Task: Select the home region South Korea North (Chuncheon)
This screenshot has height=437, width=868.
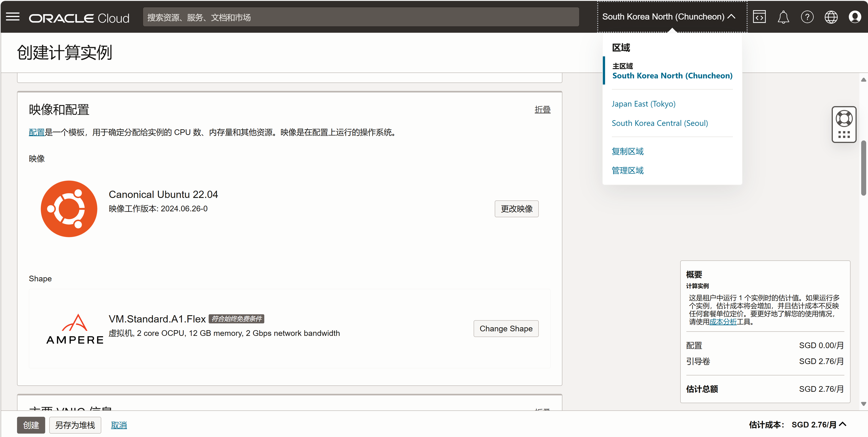Action: click(x=672, y=75)
